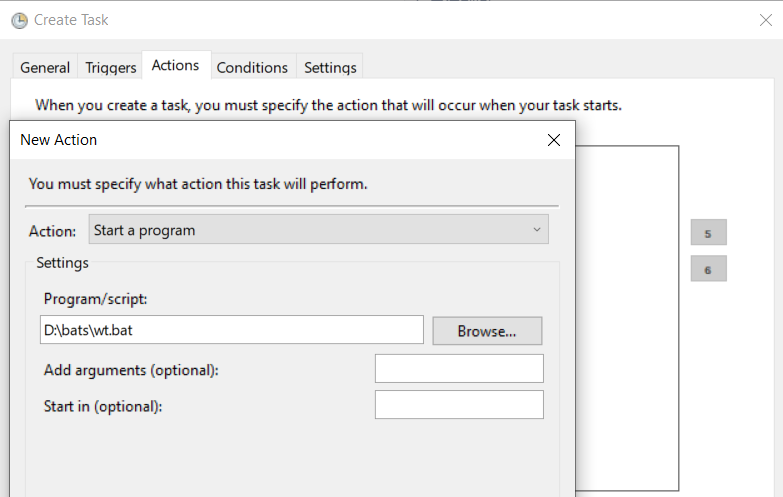Focus the Program/script field containing D:\bats\wt.bat

click(232, 330)
